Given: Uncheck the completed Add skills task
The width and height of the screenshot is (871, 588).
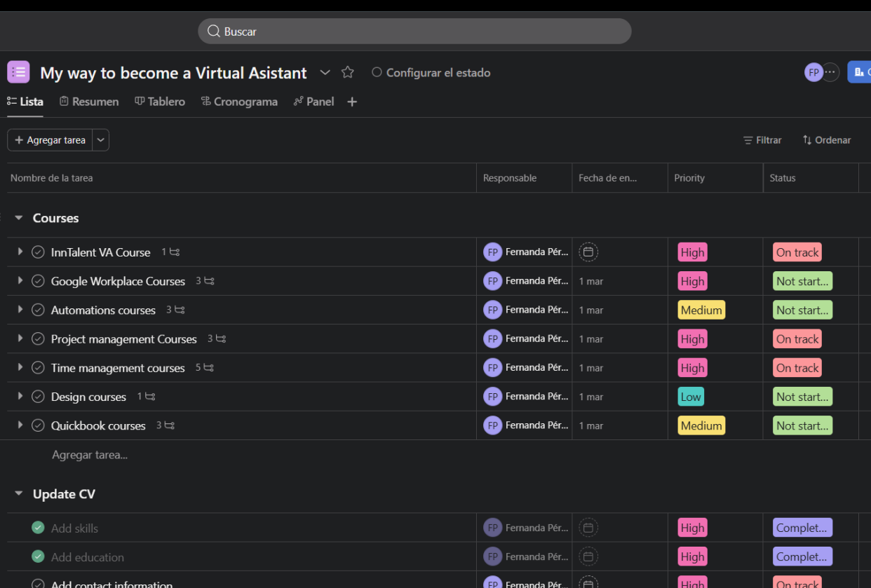Looking at the screenshot, I should (38, 528).
